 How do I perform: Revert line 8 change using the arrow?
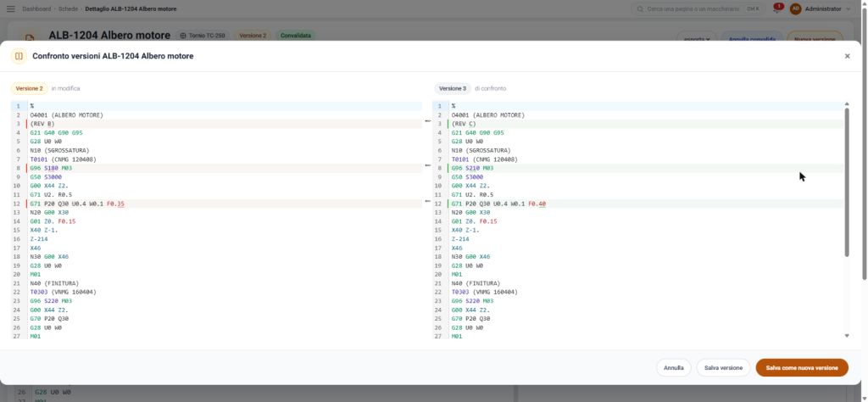pos(427,165)
